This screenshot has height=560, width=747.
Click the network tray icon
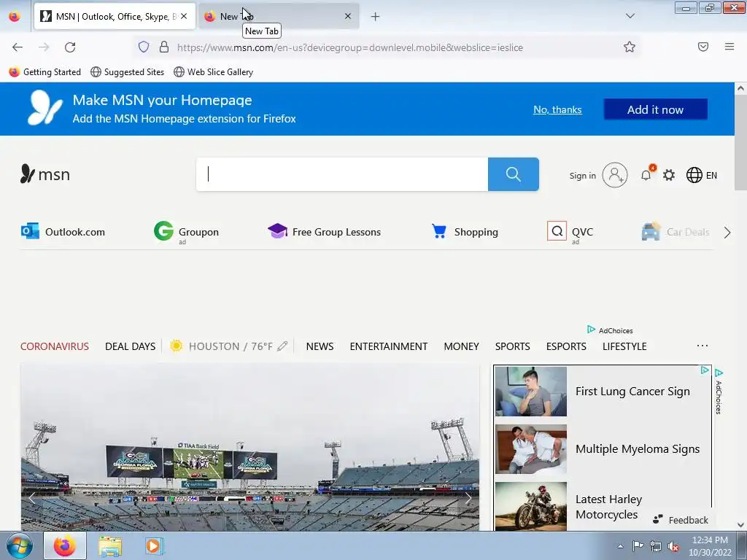[x=656, y=547]
